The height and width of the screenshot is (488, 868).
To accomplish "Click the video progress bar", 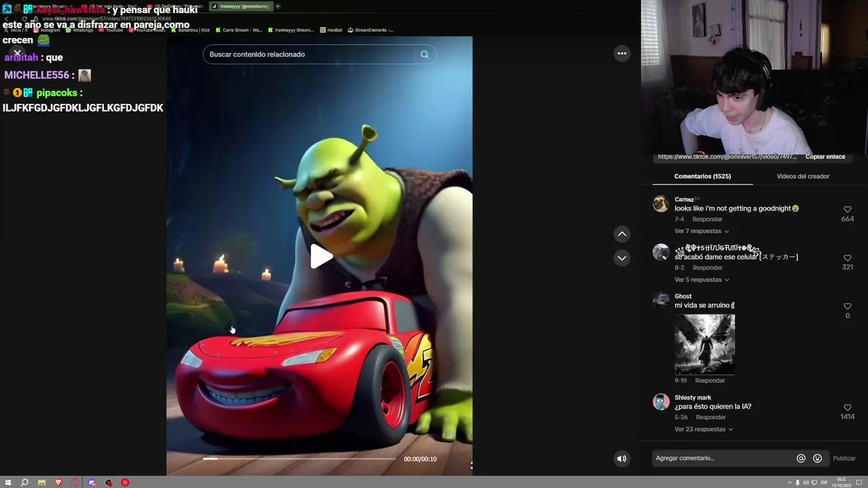I will 298,459.
